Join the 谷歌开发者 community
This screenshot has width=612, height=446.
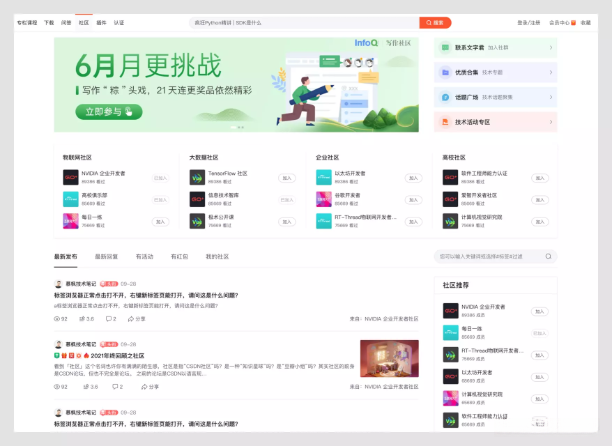(x=413, y=200)
